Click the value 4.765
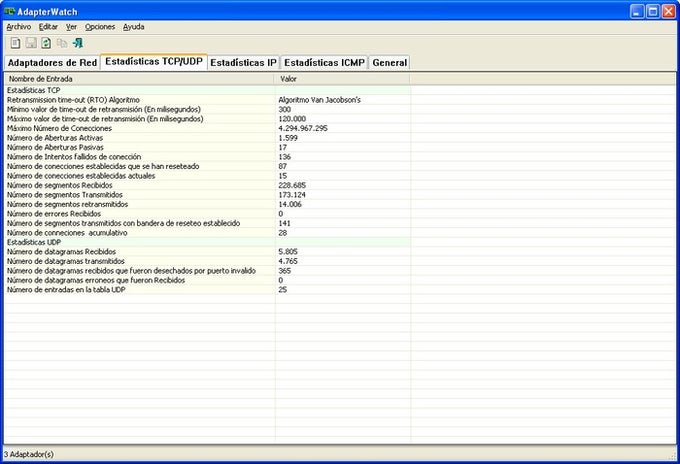This screenshot has height=464, width=680. pos(288,261)
